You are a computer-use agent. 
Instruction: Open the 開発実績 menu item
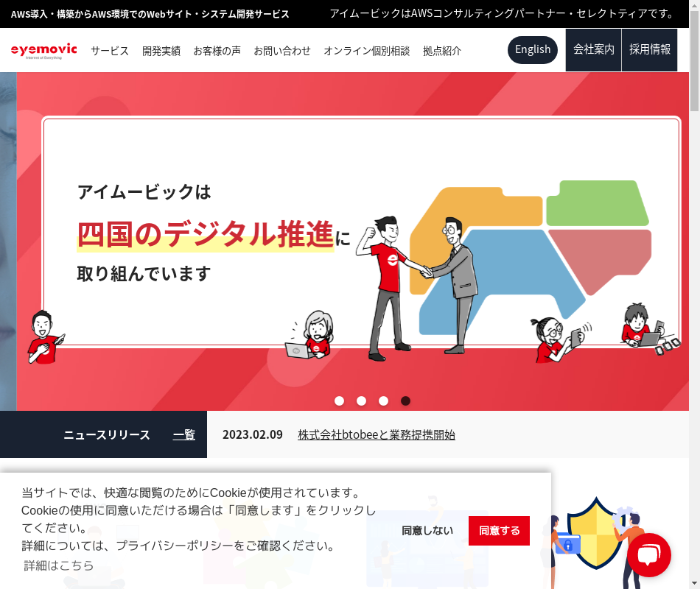[161, 51]
